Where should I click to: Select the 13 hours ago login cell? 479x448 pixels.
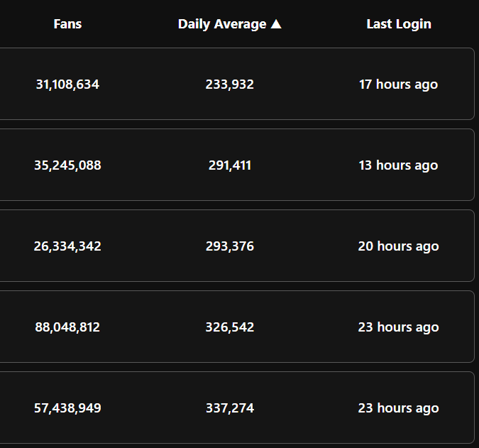click(398, 165)
